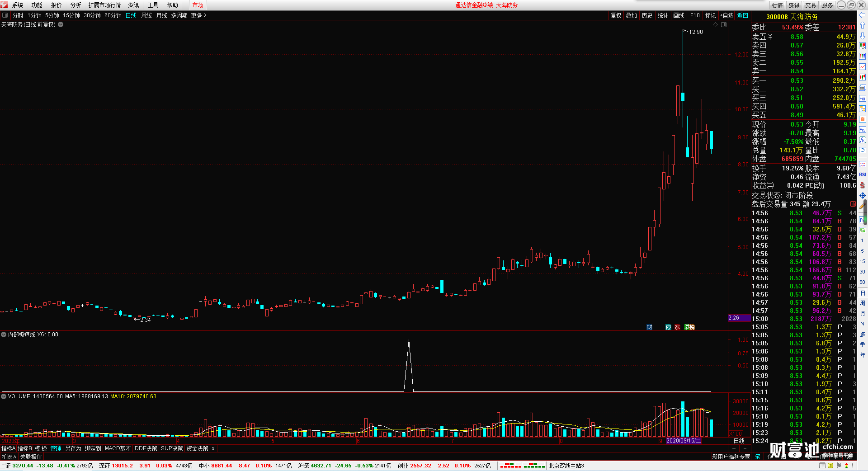868x471 pixels.
Task: Click the f(x) formula icon in sidebar
Action: [863, 140]
